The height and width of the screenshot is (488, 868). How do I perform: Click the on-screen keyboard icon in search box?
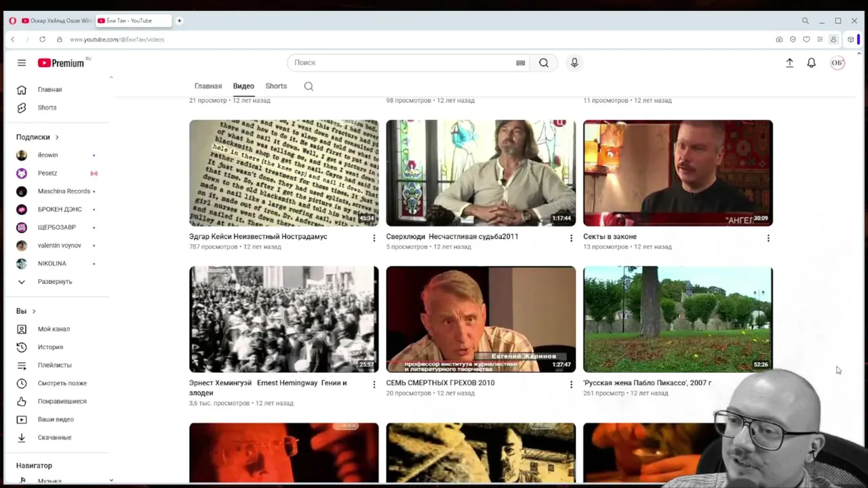(x=520, y=63)
